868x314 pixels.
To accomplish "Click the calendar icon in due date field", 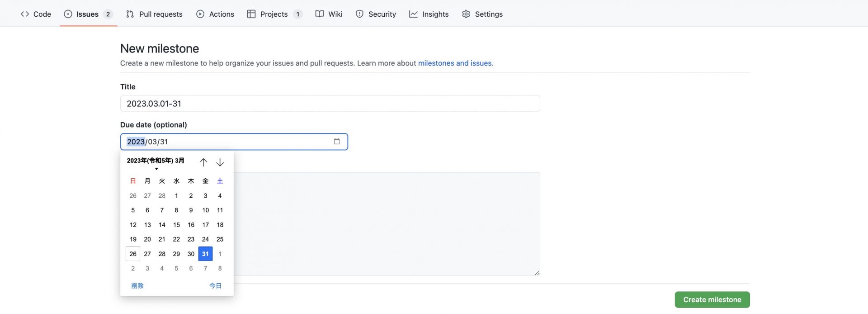I will coord(336,142).
